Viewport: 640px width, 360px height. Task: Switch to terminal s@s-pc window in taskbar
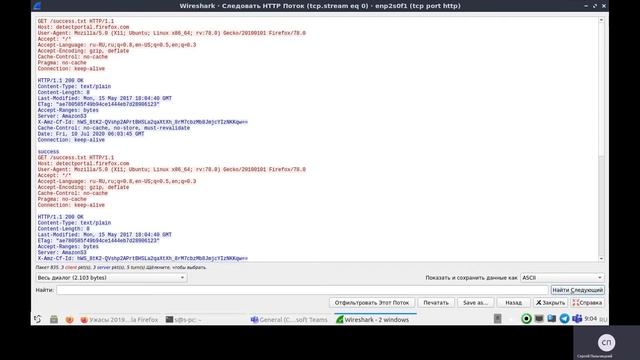pos(184,320)
